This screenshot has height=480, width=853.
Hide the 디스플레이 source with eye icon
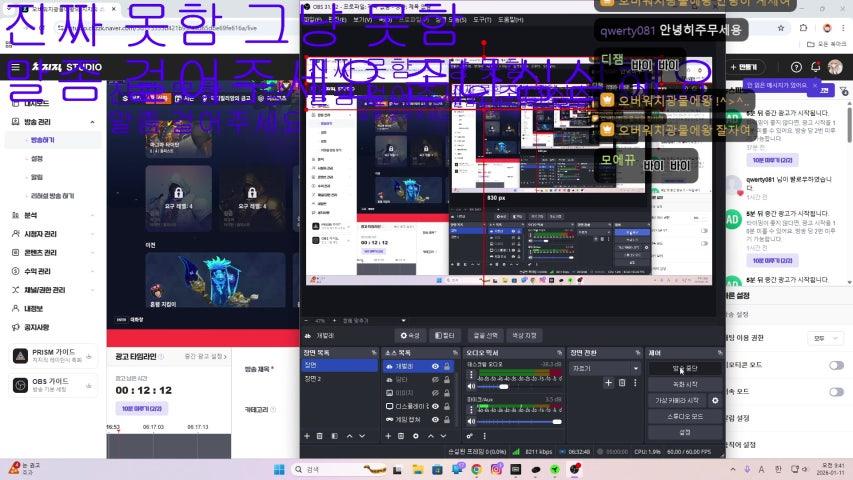click(436, 406)
